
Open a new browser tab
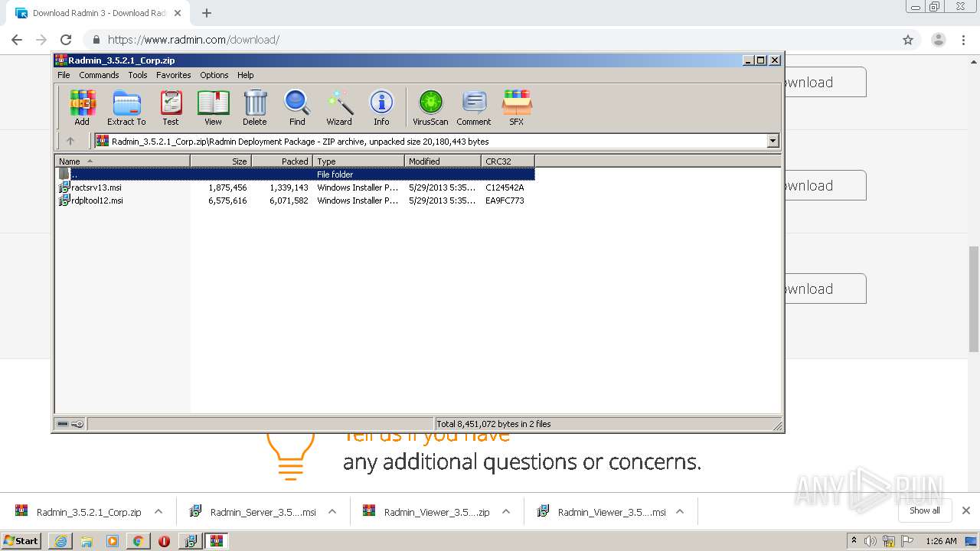tap(207, 13)
